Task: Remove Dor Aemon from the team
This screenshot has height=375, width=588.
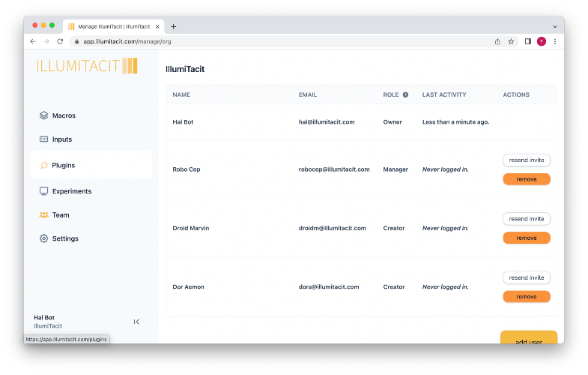Action: (x=526, y=296)
